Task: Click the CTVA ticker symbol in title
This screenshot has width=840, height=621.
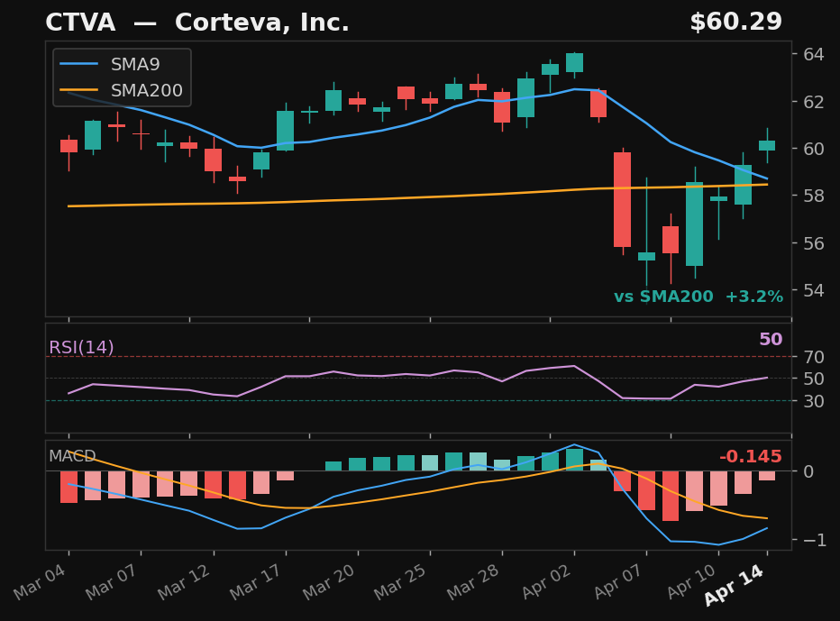Action: click(80, 23)
